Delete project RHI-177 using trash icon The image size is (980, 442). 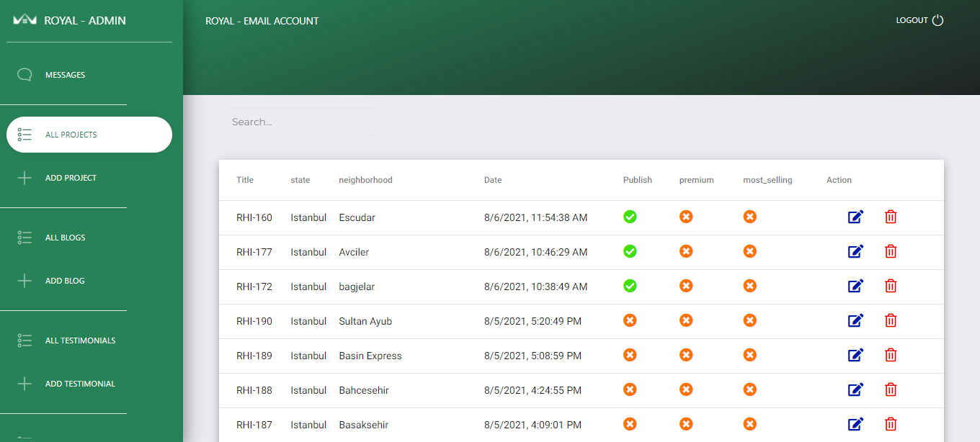[x=891, y=251]
